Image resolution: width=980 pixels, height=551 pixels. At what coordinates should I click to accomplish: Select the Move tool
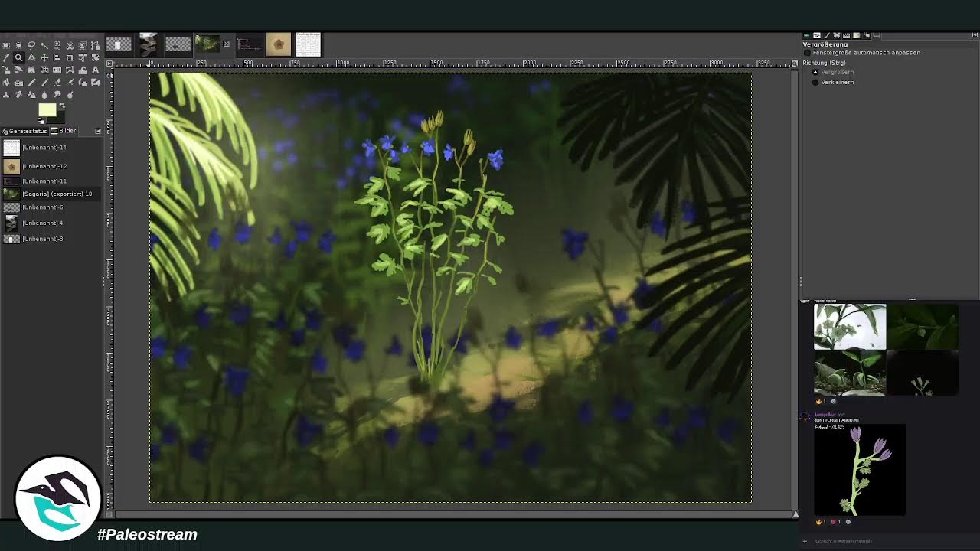click(44, 57)
